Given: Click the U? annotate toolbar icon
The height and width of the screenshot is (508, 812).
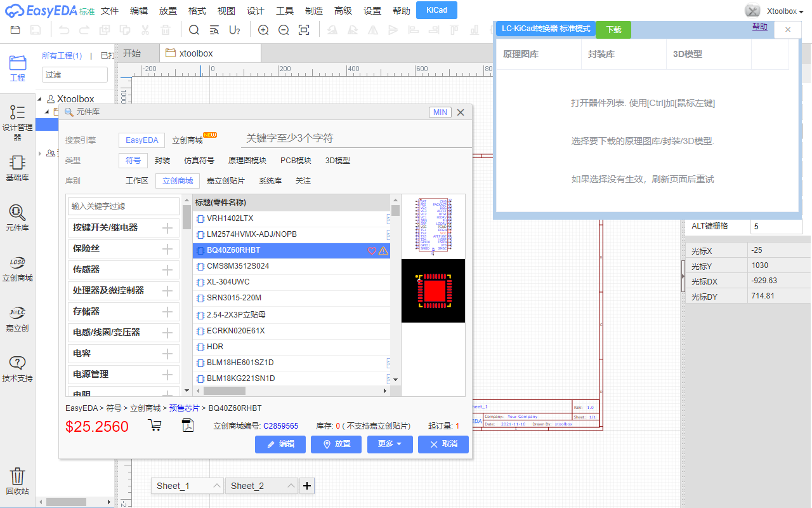Looking at the screenshot, I should [235, 30].
